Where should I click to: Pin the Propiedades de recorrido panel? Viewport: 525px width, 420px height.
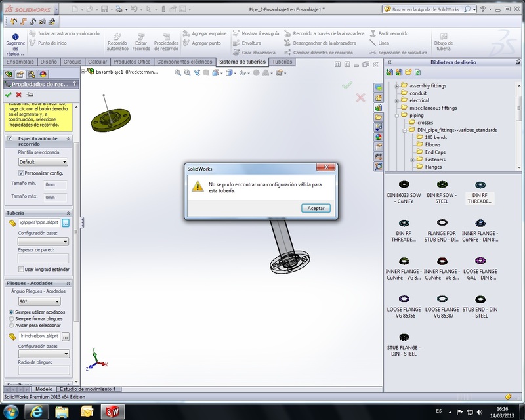click(30, 94)
